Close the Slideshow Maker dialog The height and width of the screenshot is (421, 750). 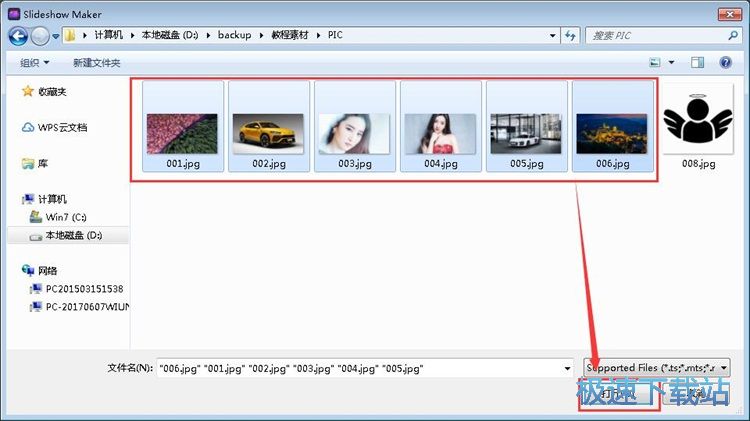pyautogui.click(x=729, y=14)
